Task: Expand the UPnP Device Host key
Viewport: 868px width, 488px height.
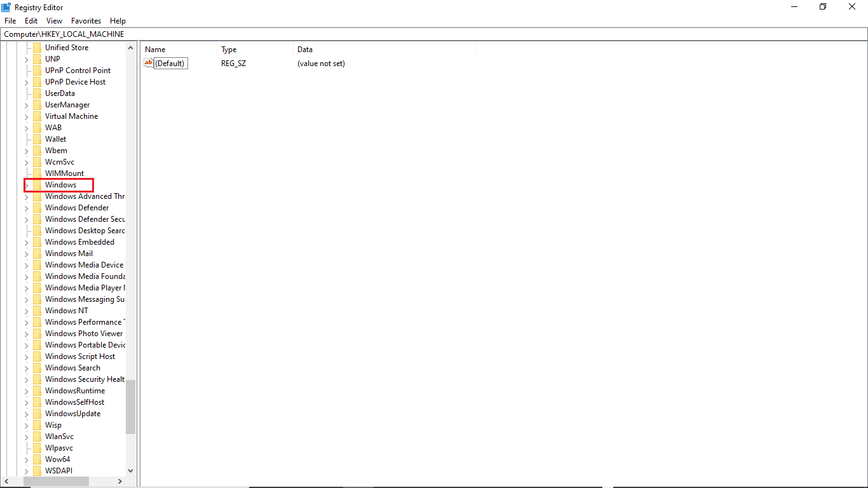Action: click(27, 82)
